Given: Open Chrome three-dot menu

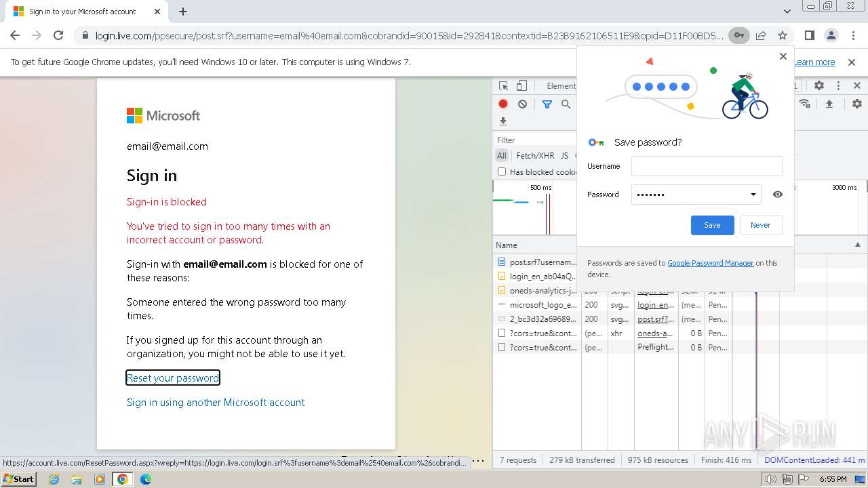Looking at the screenshot, I should click(x=852, y=35).
